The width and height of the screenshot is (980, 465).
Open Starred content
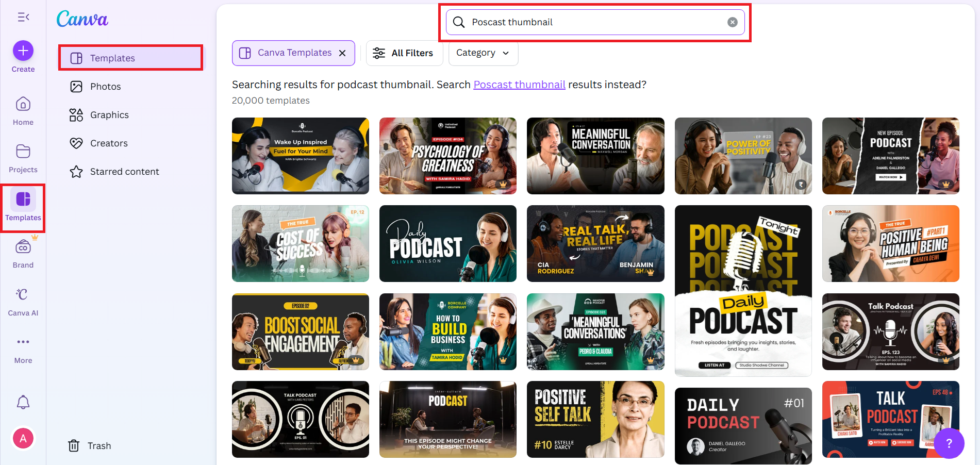coord(124,171)
